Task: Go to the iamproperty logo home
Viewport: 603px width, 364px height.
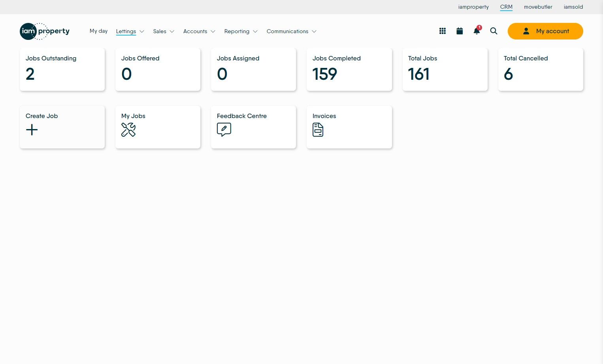Action: click(x=45, y=31)
